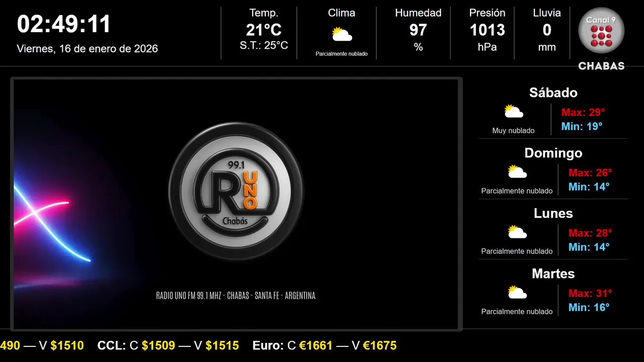Click the S.T.: 25°C feels-like reading
Viewport: 644px width, 362px height.
[x=264, y=45]
